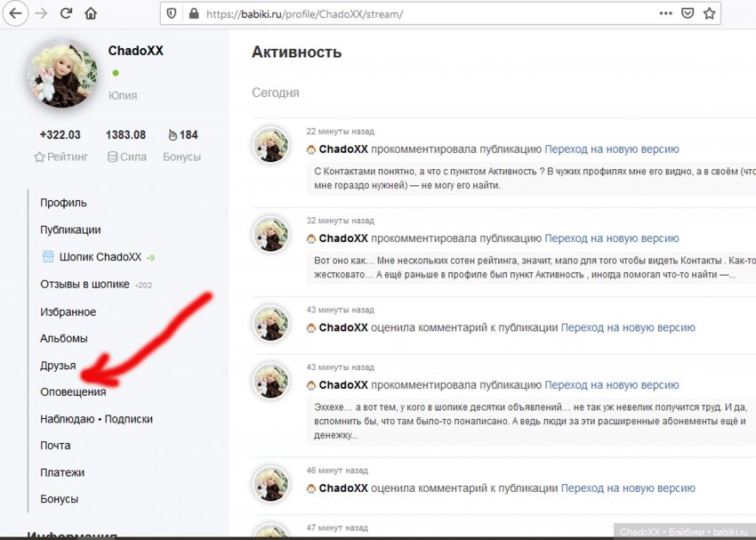Open the first Переход на новую версию link

pyautogui.click(x=611, y=149)
